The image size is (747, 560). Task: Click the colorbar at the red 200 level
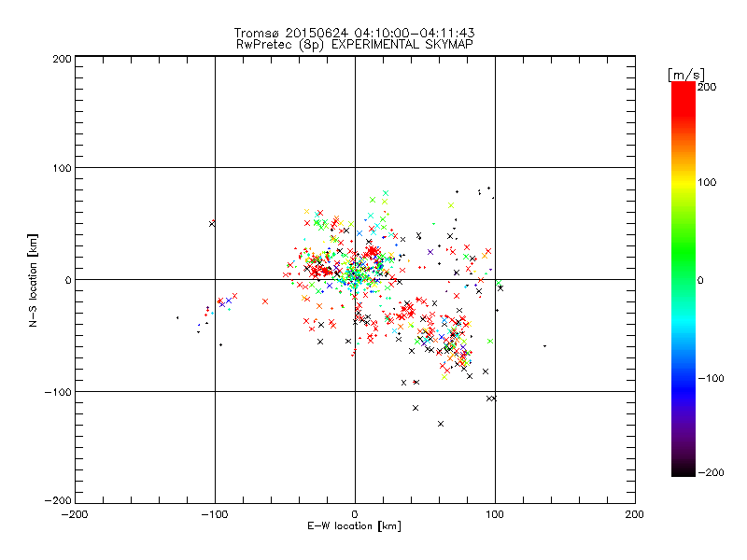click(x=684, y=87)
